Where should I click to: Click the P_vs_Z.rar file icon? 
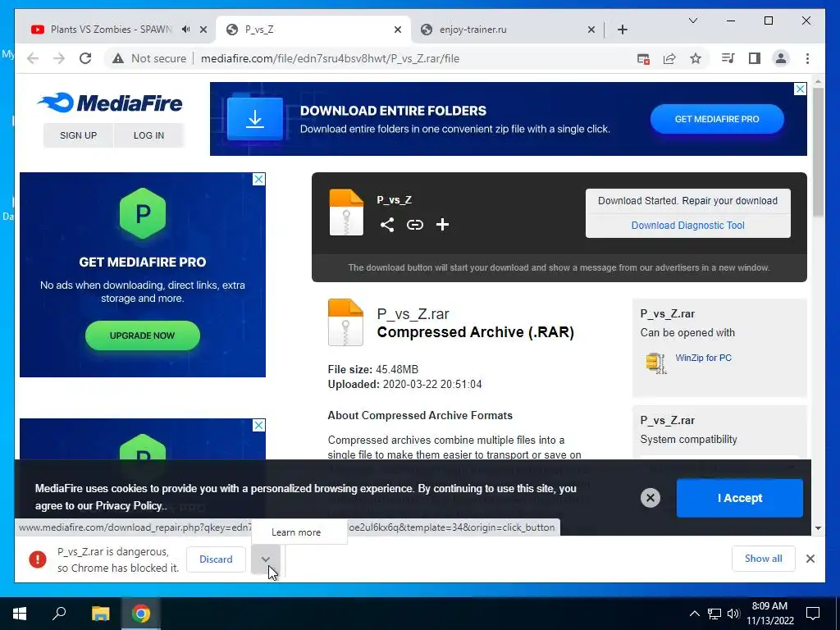click(x=345, y=322)
